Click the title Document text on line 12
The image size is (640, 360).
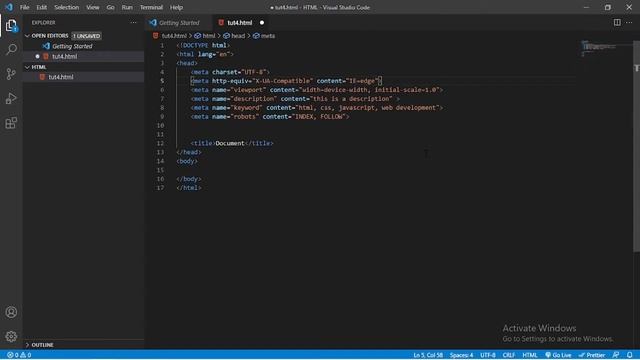(x=230, y=143)
